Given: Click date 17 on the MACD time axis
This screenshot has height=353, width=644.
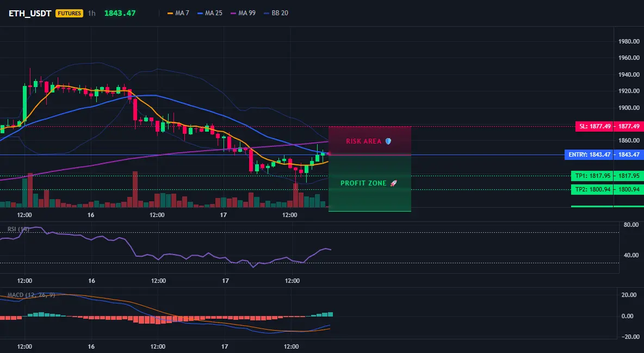Looking at the screenshot, I should pos(225,346).
